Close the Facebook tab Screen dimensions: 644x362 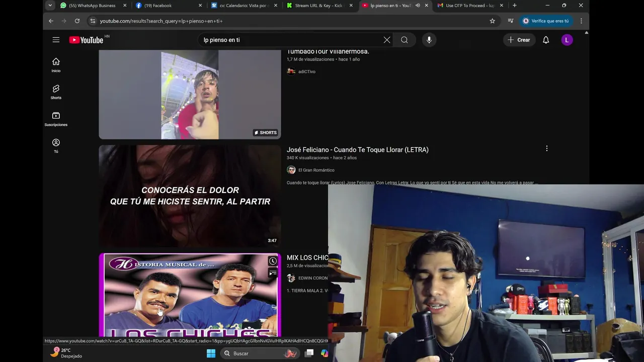click(x=200, y=6)
